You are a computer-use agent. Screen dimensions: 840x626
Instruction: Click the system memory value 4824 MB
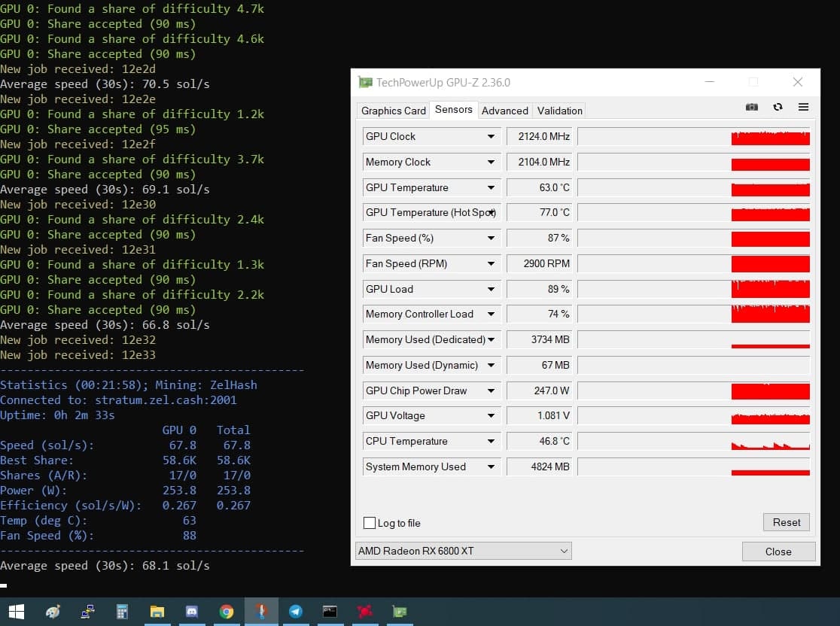(540, 467)
